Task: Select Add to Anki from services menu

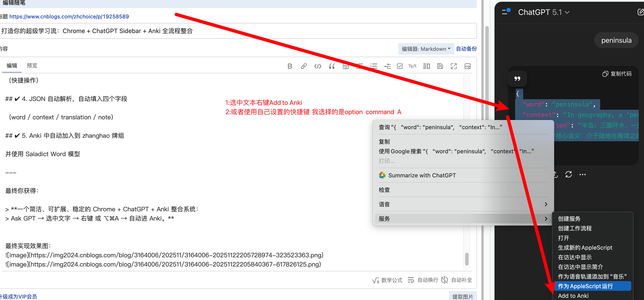Action: 573,296
